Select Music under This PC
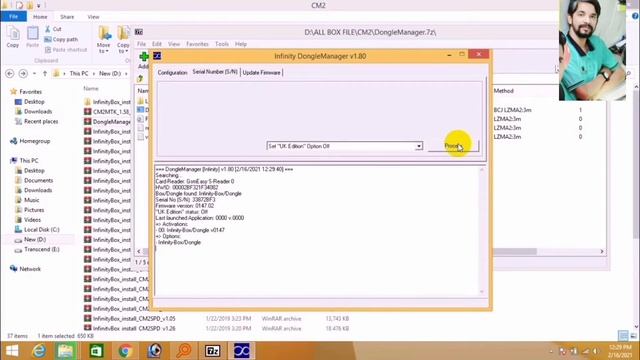Image resolution: width=640 pixels, height=360 pixels. coord(31,200)
